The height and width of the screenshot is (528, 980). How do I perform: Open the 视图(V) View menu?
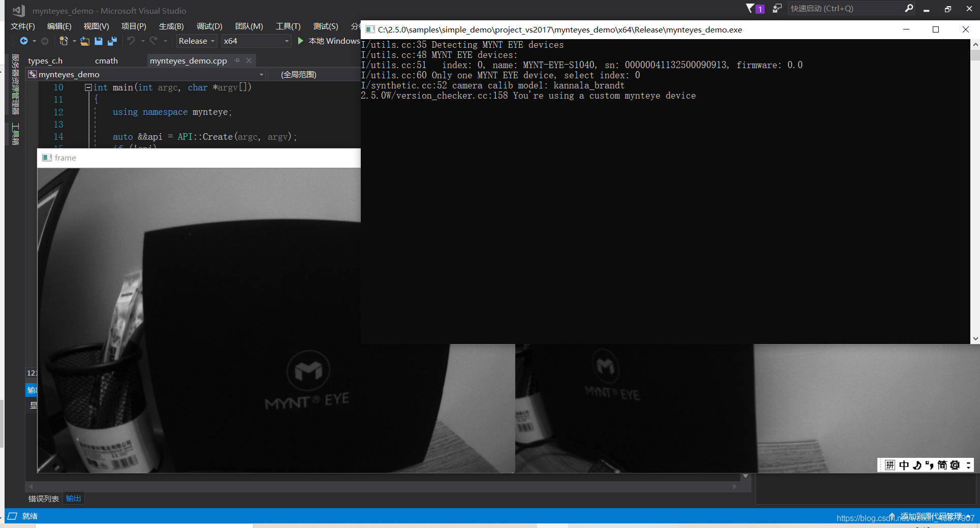(x=96, y=26)
